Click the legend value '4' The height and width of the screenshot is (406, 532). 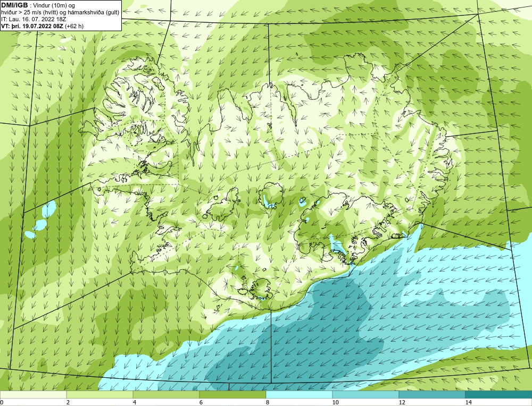coord(135,402)
